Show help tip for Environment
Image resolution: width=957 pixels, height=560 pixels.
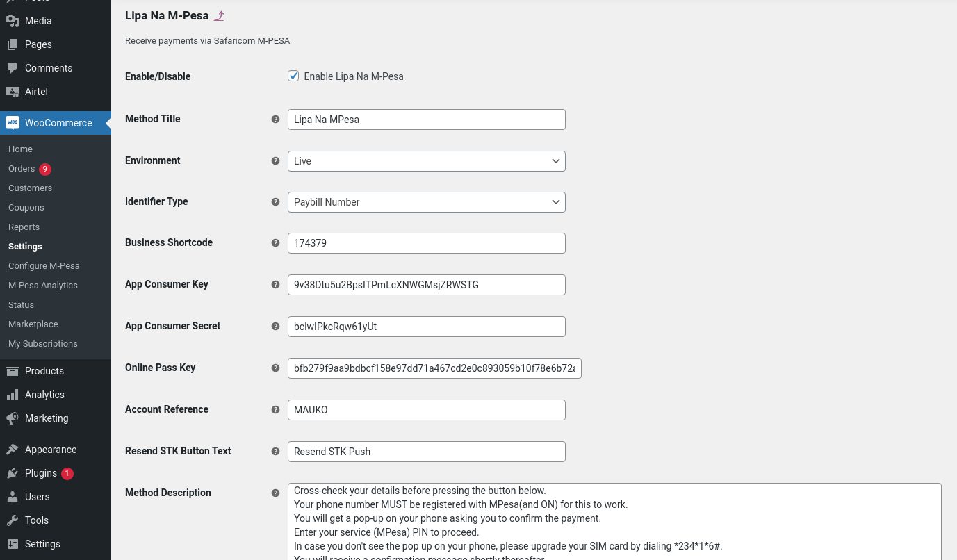point(275,160)
